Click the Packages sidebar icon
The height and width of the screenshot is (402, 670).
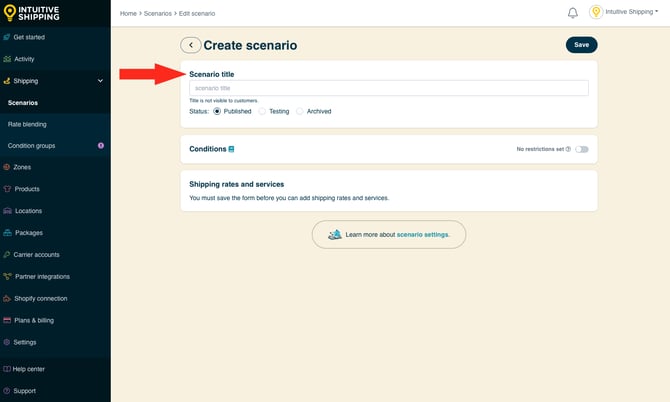7,233
